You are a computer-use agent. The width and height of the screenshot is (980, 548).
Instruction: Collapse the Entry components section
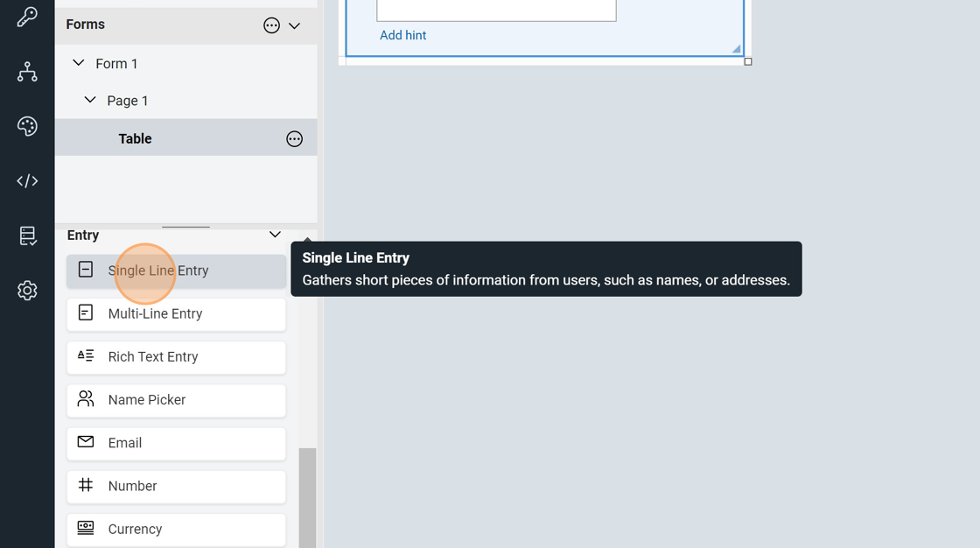tap(275, 235)
